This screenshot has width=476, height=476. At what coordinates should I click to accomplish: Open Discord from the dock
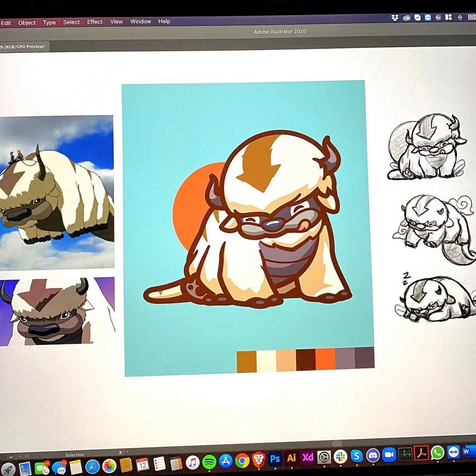(x=373, y=455)
